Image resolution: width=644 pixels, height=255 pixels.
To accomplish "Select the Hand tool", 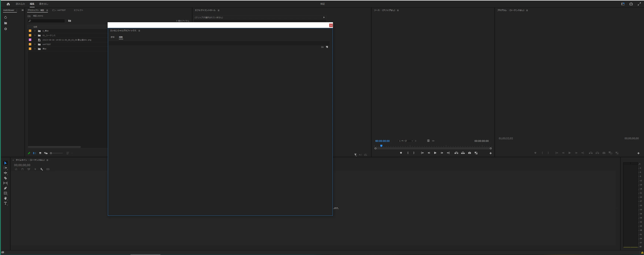I will coord(5,198).
